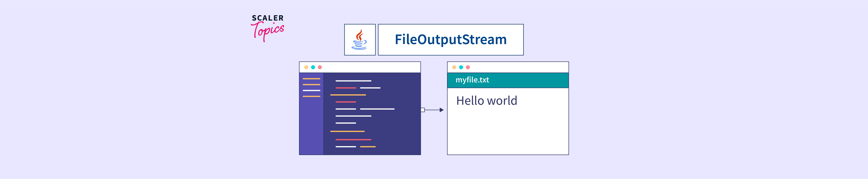
Task: Click yellow dot in myfile.txt window
Action: point(454,67)
